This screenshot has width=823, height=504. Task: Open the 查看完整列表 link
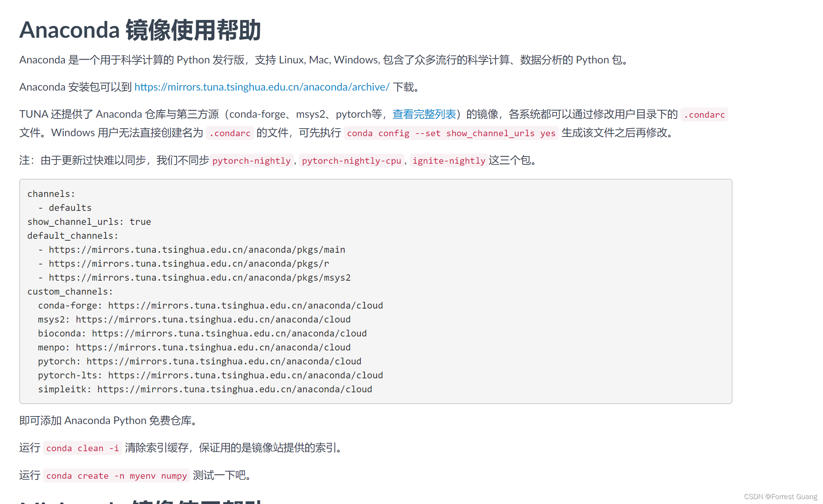click(x=424, y=114)
